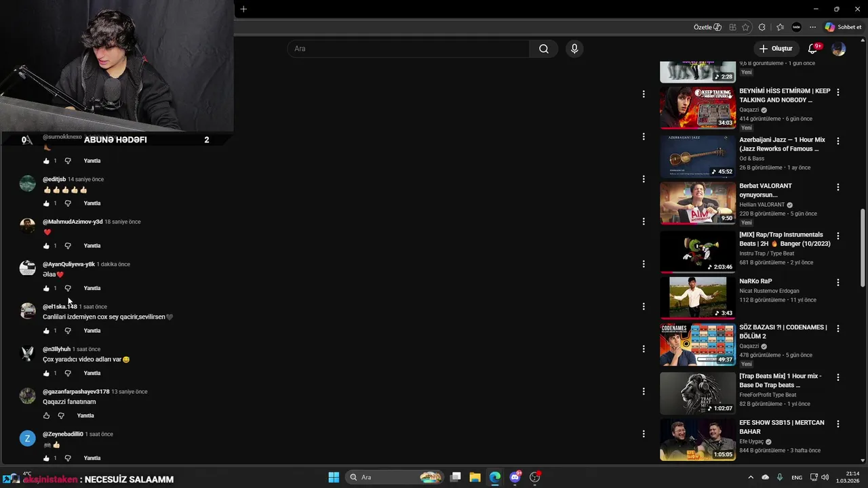
Task: Open a new browser tab
Action: pos(243,9)
